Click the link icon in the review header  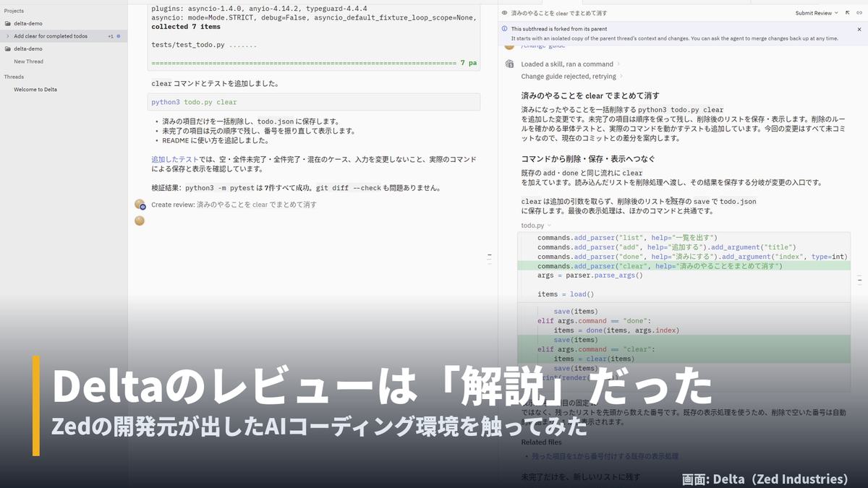click(859, 13)
